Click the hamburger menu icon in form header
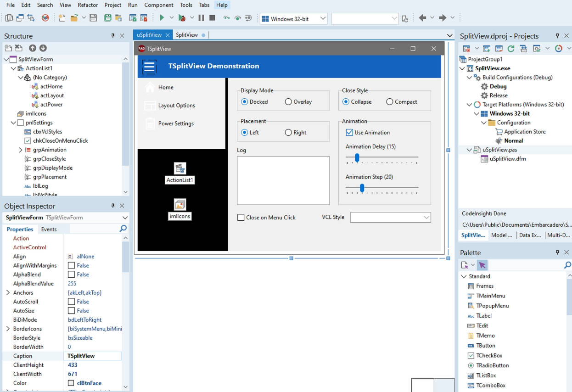Image resolution: width=572 pixels, height=392 pixels. pyautogui.click(x=149, y=67)
